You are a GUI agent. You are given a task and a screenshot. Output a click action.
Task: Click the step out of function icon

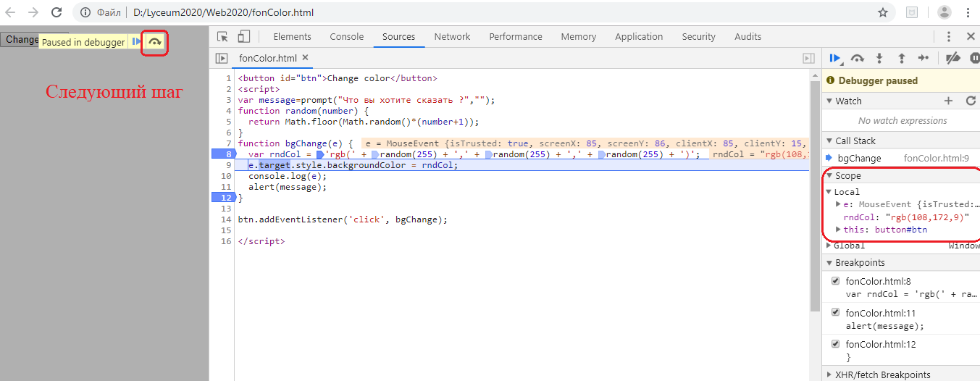click(x=901, y=58)
